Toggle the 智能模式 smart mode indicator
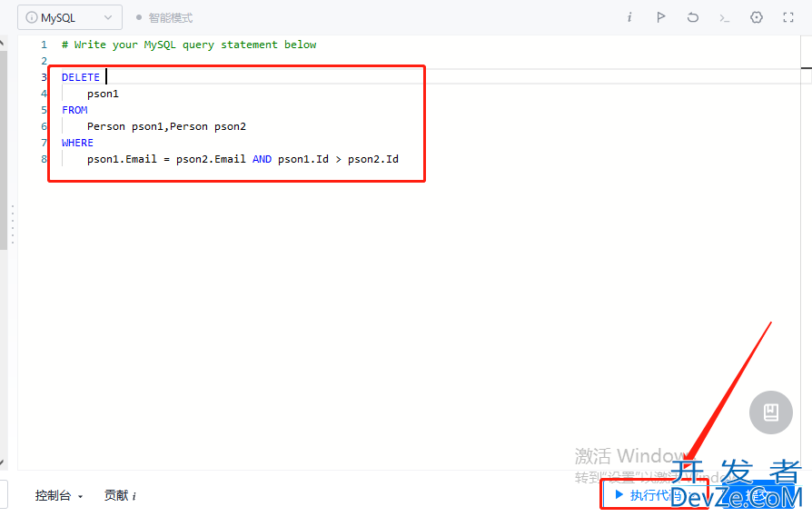 (x=164, y=18)
